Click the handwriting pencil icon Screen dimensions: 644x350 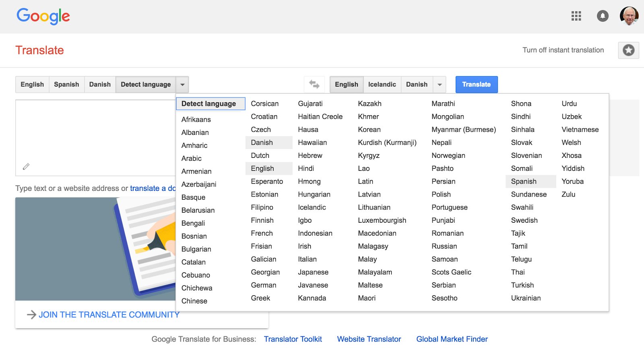pyautogui.click(x=26, y=166)
